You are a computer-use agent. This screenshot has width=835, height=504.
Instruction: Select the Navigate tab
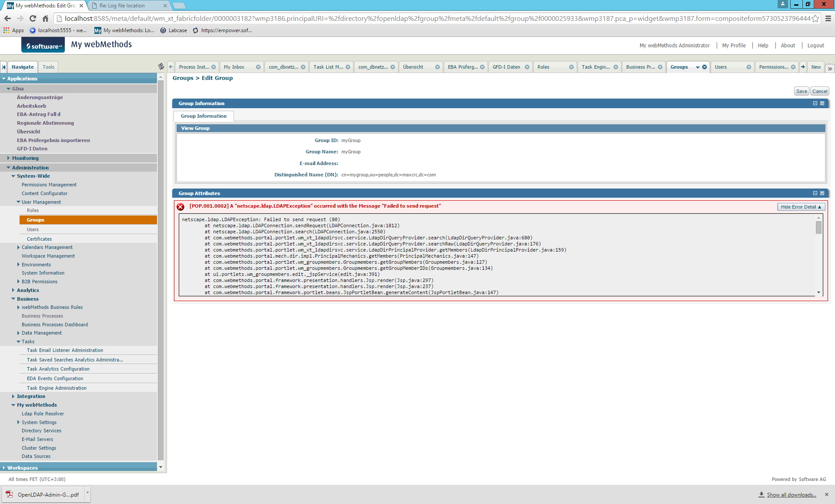[x=23, y=67]
